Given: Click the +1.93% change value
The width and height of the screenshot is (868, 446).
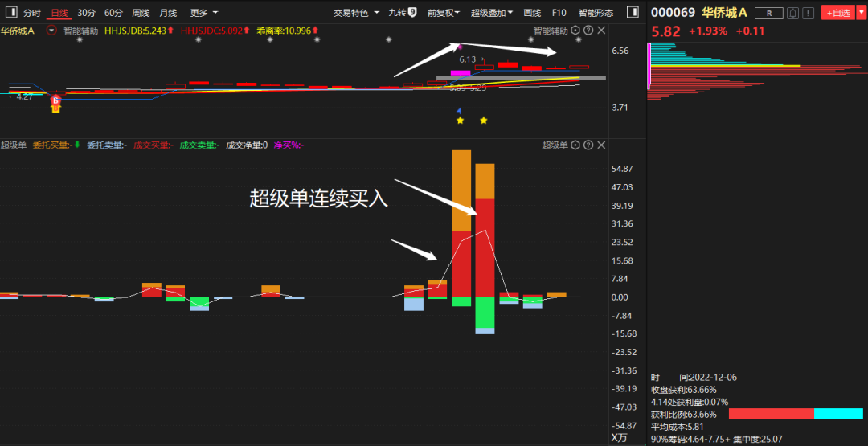Looking at the screenshot, I should [708, 31].
